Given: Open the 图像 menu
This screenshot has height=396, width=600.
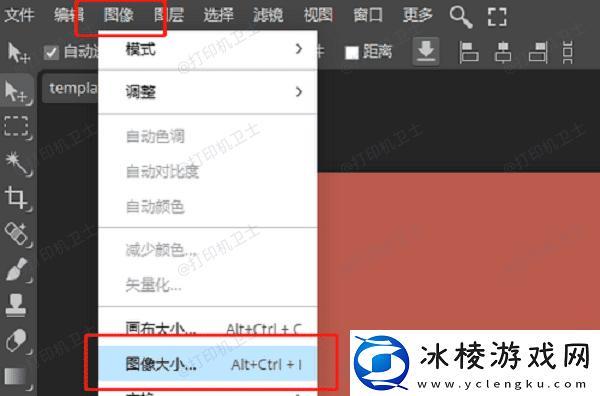Looking at the screenshot, I should (x=119, y=15).
